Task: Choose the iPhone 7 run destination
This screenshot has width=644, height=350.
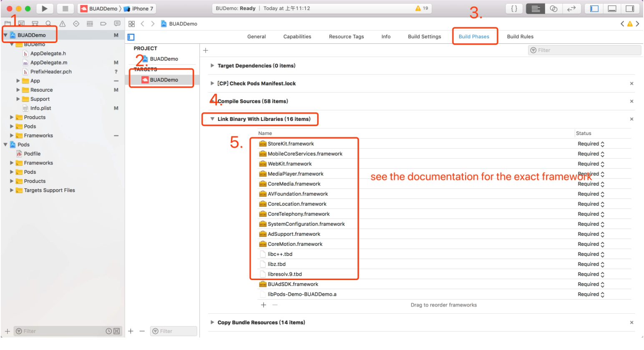Action: point(139,8)
